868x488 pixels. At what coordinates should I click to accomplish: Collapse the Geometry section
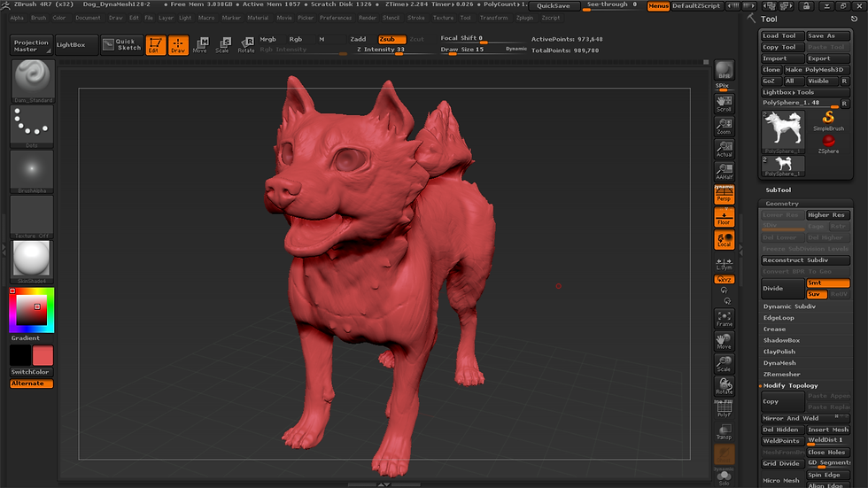(x=781, y=204)
